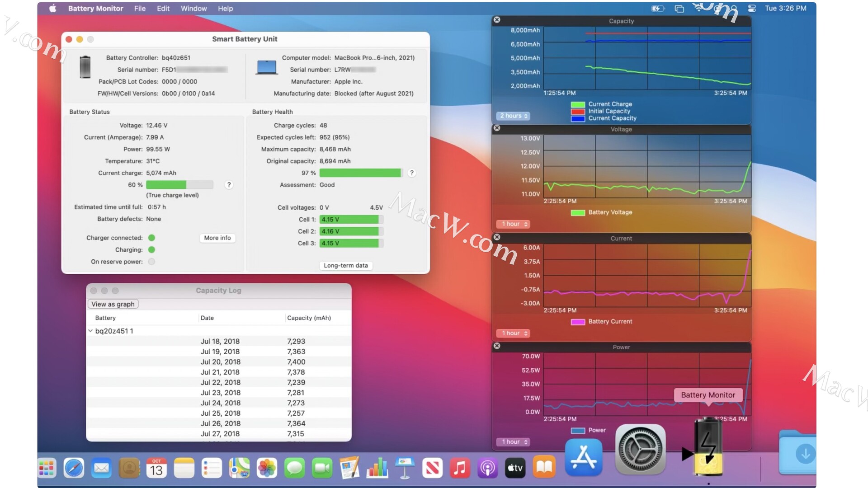This screenshot has height=488, width=868.
Task: Click the green Battery Voltage legend swatch
Action: pos(578,212)
